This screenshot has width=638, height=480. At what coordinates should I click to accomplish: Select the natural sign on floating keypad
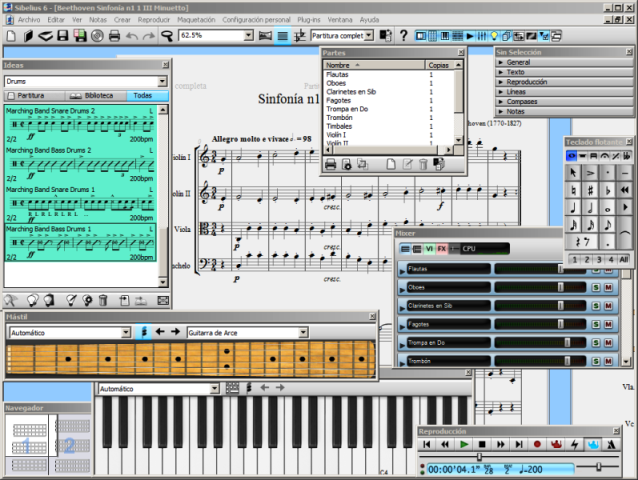point(573,190)
